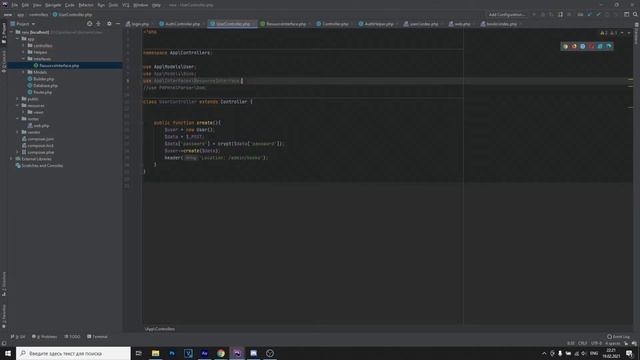Screen dimensions: 640x360
Task: Expand the controllers folder arrow
Action: coord(23,45)
